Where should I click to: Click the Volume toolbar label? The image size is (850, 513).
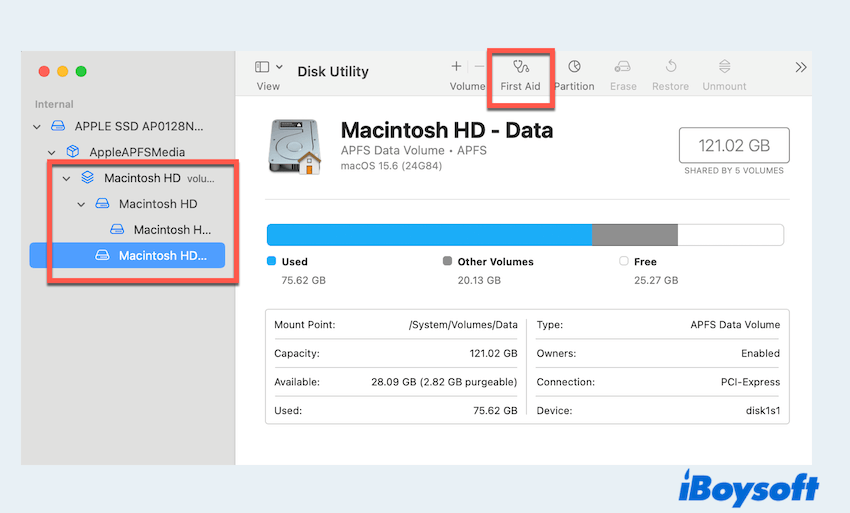[467, 86]
